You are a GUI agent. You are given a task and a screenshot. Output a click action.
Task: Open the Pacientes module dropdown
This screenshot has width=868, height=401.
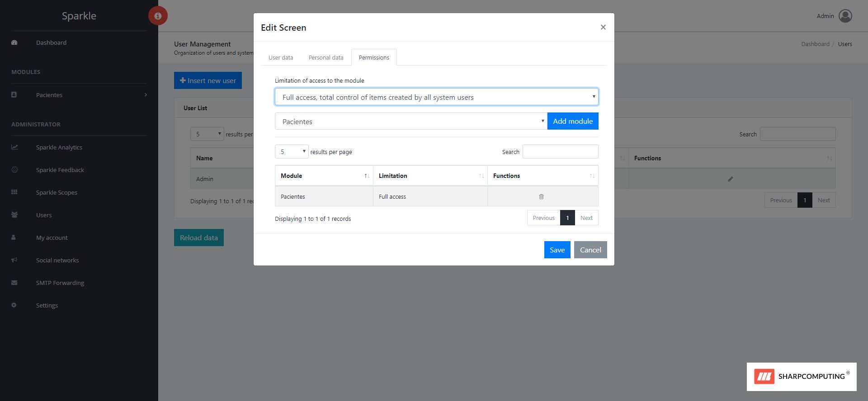pos(410,121)
